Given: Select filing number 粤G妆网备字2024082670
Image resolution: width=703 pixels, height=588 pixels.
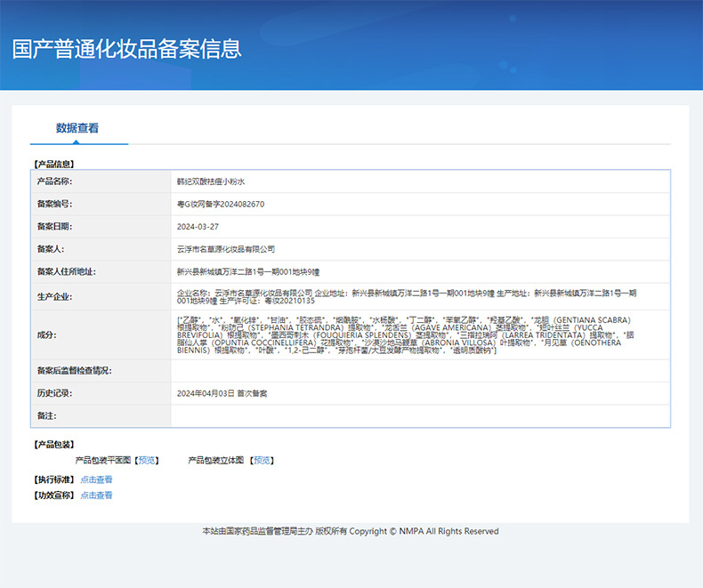Looking at the screenshot, I should (221, 204).
